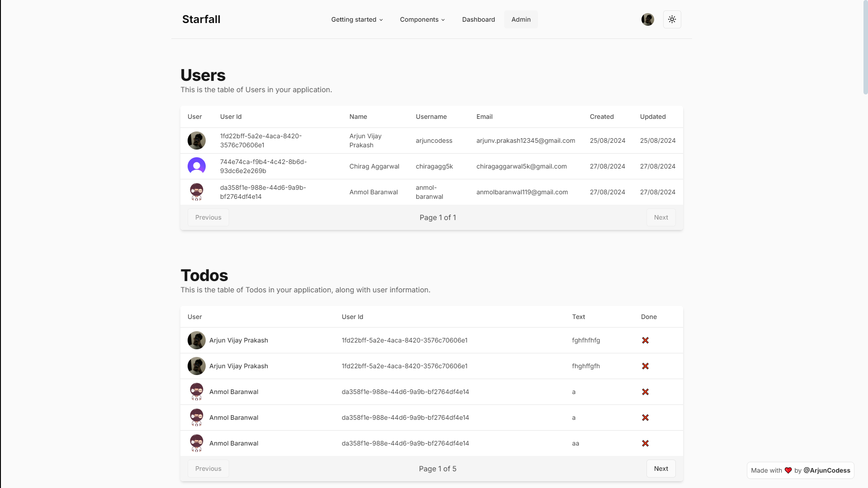Screen dimensions: 868x488
Task: Click the red X for todo 'aa'
Action: 645,443
